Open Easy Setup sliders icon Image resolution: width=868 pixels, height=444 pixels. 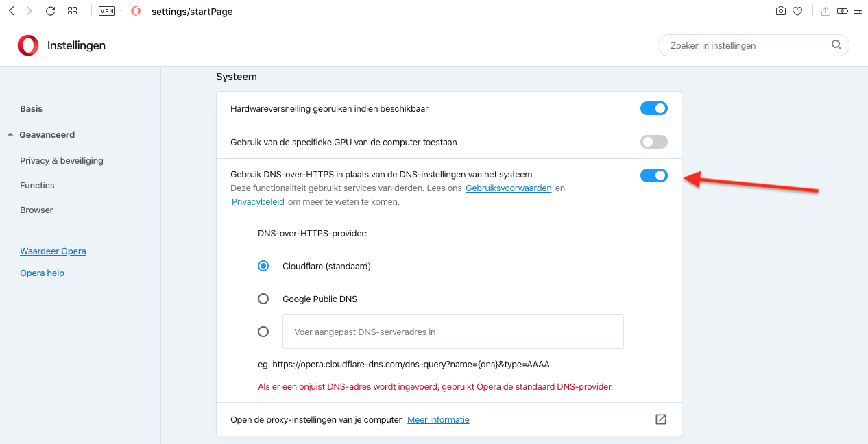tap(858, 11)
